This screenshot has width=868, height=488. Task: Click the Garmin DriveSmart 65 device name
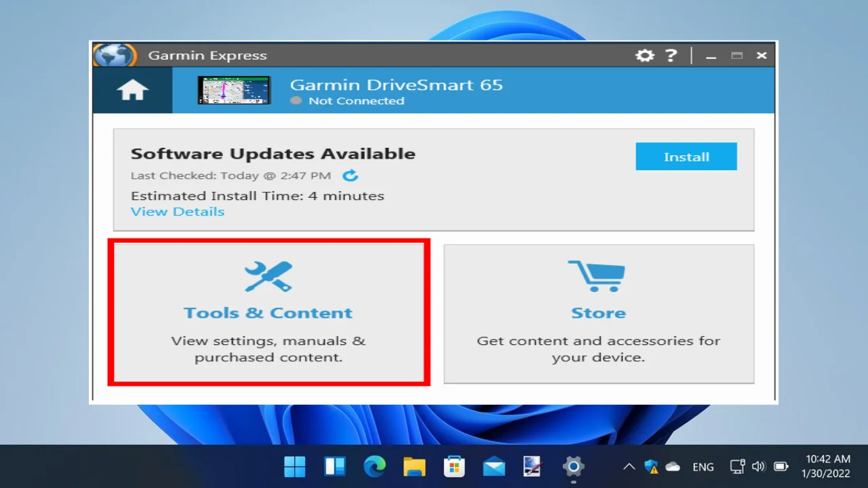[x=397, y=85]
